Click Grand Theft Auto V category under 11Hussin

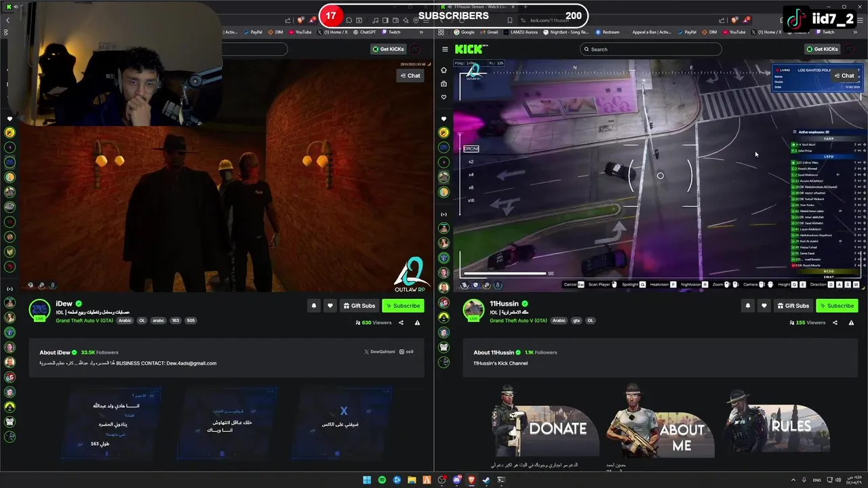(x=518, y=321)
